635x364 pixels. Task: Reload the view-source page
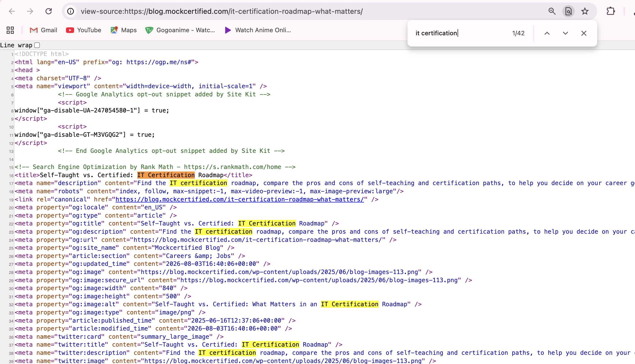click(49, 11)
